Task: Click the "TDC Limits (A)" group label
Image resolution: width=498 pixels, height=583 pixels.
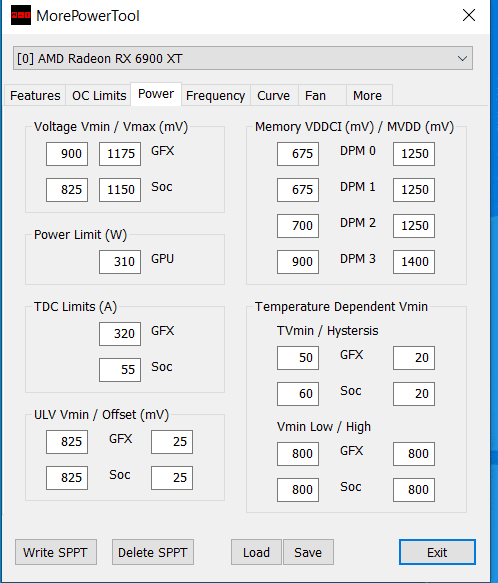Action: click(75, 307)
